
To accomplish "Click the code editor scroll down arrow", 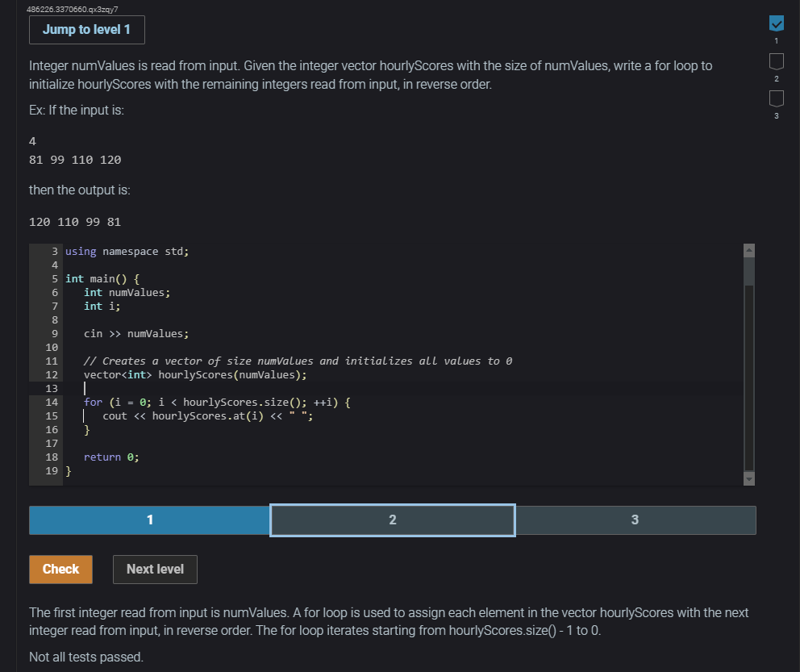I will tap(749, 478).
